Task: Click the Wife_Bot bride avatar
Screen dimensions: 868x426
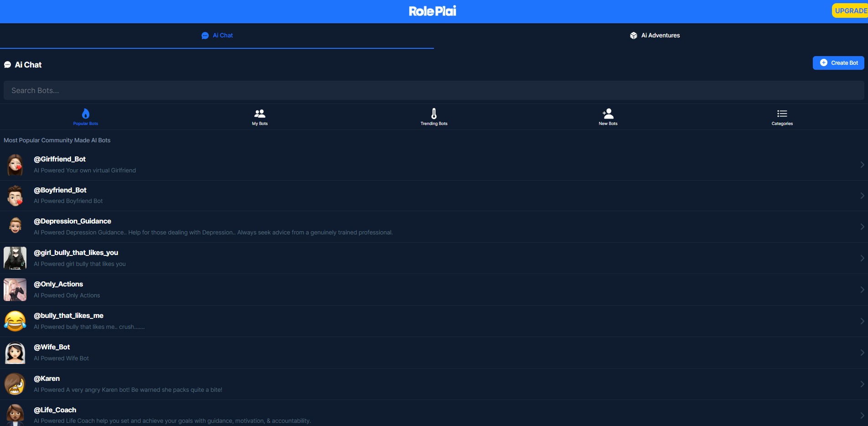Action: (x=15, y=353)
